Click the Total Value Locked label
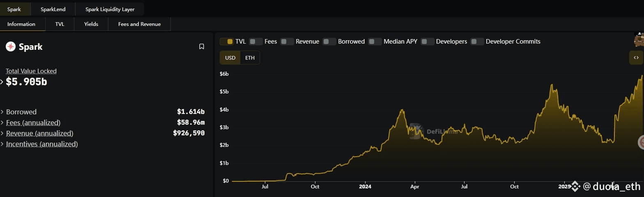This screenshot has width=644, height=197. (31, 71)
